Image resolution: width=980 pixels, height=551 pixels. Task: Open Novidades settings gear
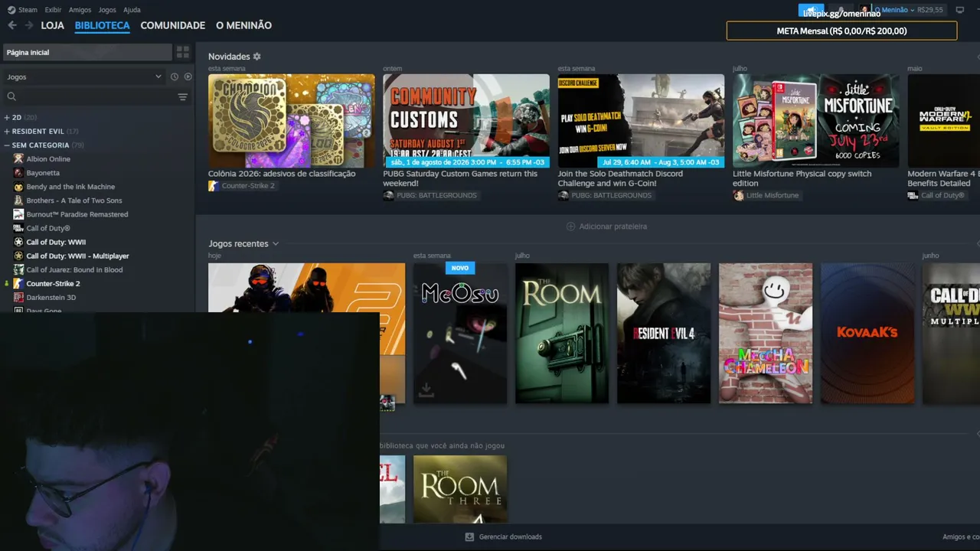point(256,57)
